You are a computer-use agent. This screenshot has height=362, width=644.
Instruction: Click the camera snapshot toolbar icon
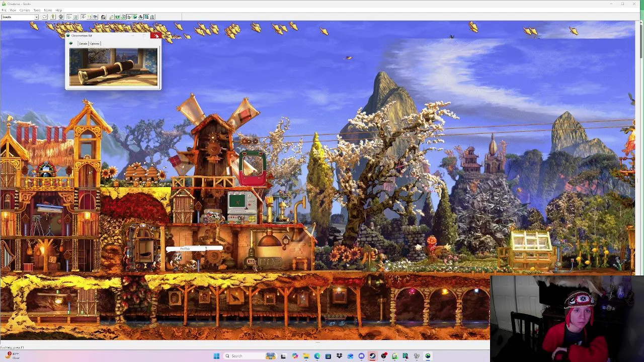click(103, 17)
